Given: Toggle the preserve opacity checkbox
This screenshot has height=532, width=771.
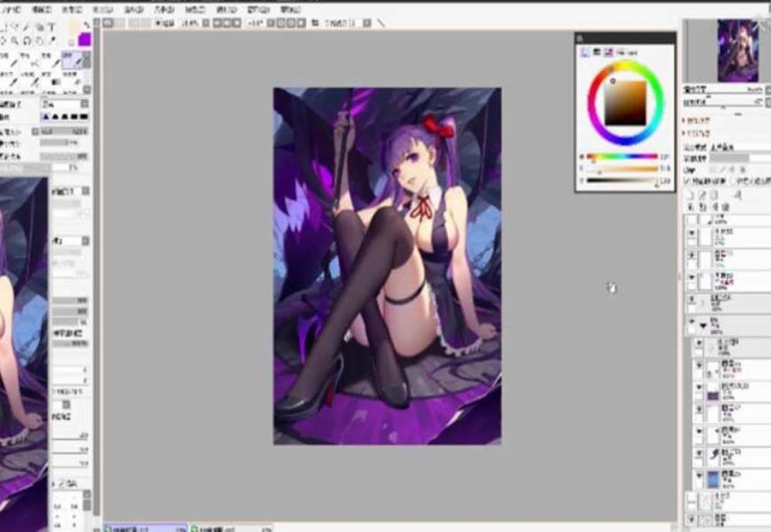Looking at the screenshot, I should (688, 181).
